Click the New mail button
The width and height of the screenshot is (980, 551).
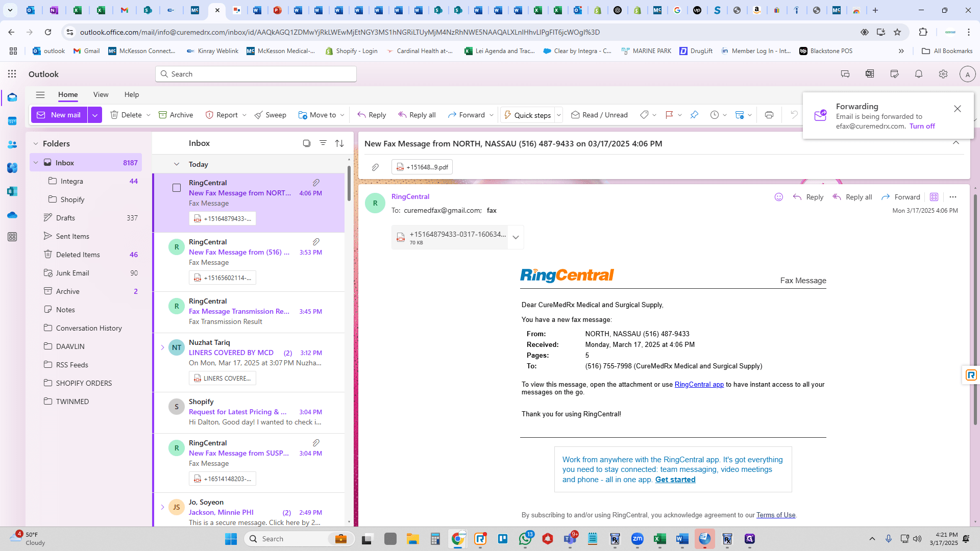(x=59, y=115)
